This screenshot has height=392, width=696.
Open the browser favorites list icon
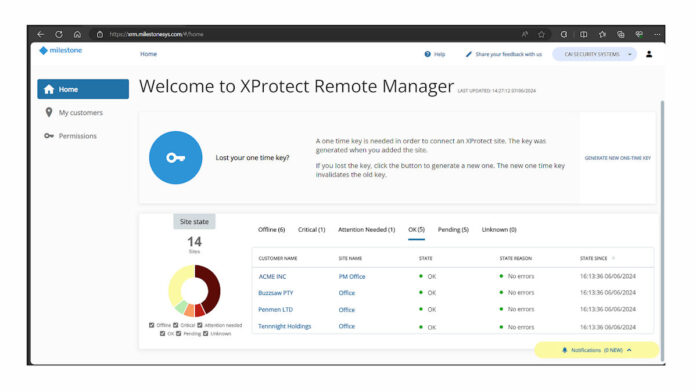(602, 34)
